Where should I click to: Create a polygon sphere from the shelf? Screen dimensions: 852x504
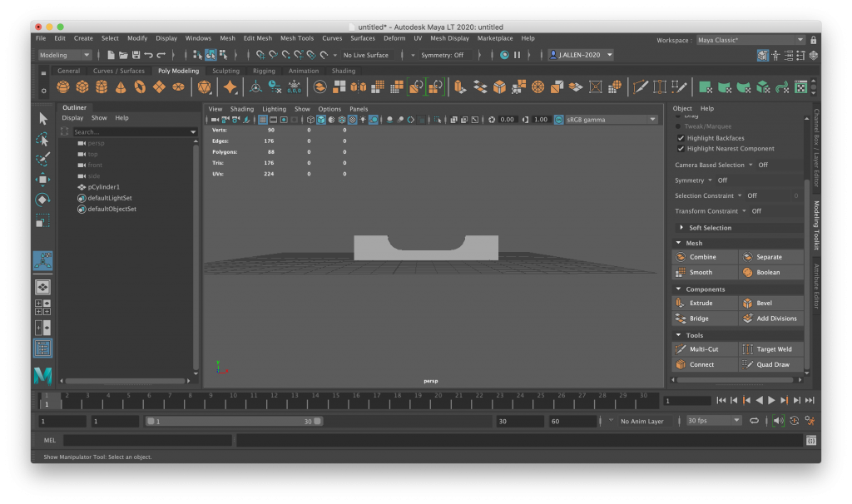point(63,87)
